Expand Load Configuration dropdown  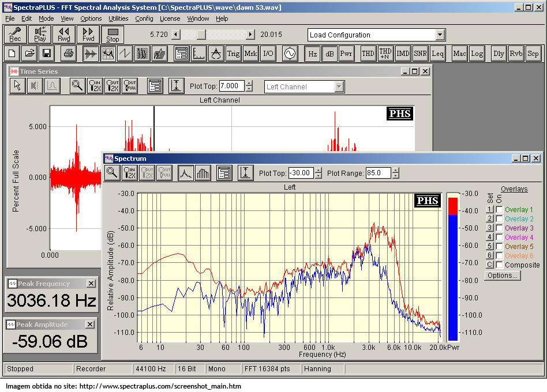(x=440, y=35)
